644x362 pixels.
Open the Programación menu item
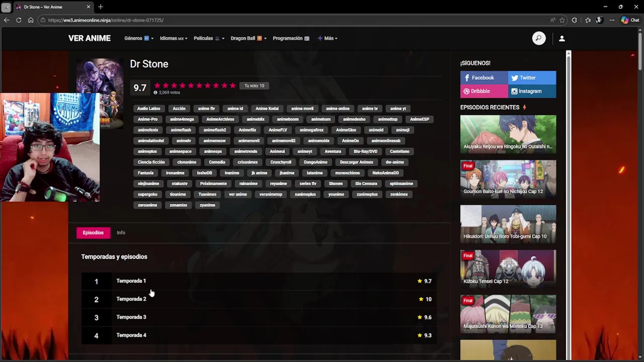[291, 38]
